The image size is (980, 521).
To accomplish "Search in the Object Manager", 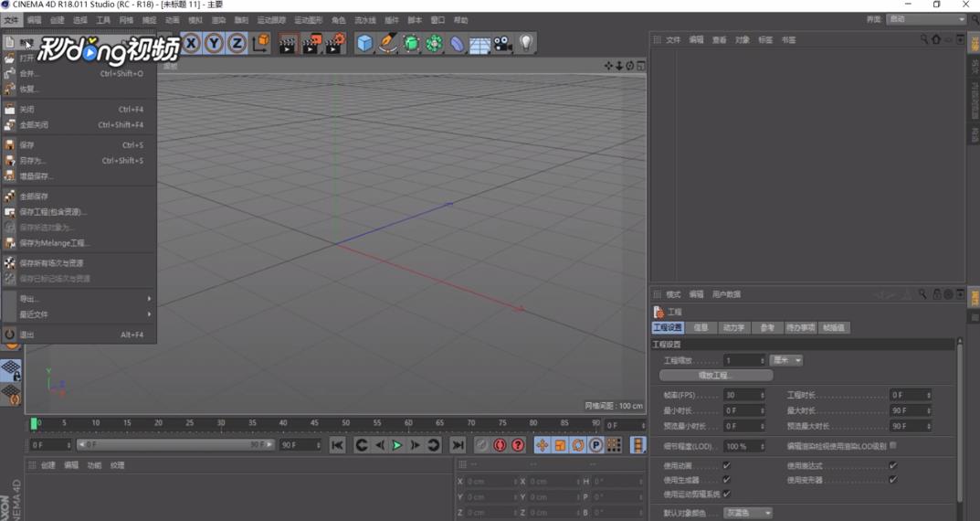I will pyautogui.click(x=923, y=39).
